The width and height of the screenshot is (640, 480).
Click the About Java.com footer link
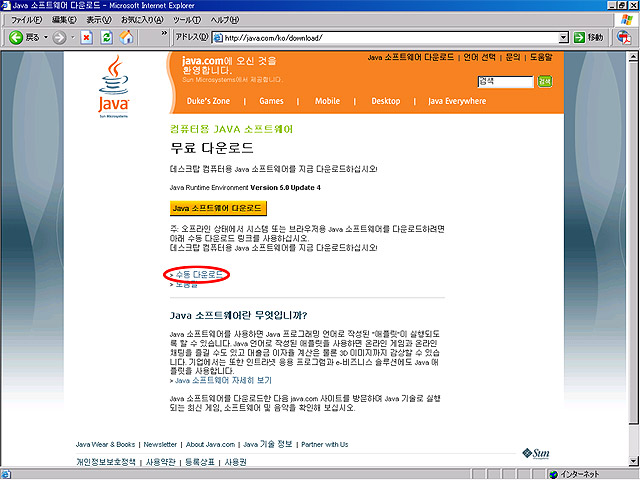click(211, 444)
